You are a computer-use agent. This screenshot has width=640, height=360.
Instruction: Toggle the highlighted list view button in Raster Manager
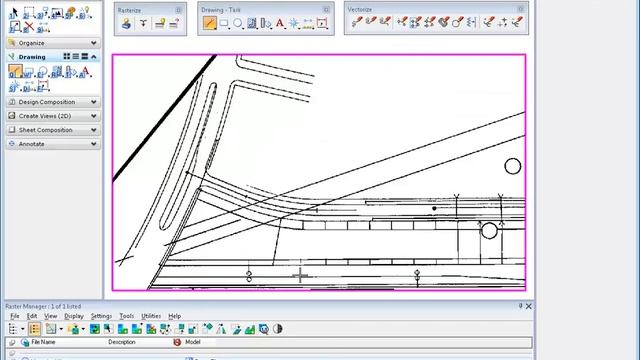click(35, 329)
